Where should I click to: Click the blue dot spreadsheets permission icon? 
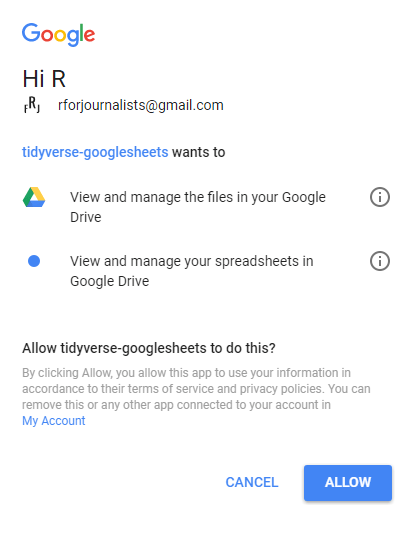34,261
